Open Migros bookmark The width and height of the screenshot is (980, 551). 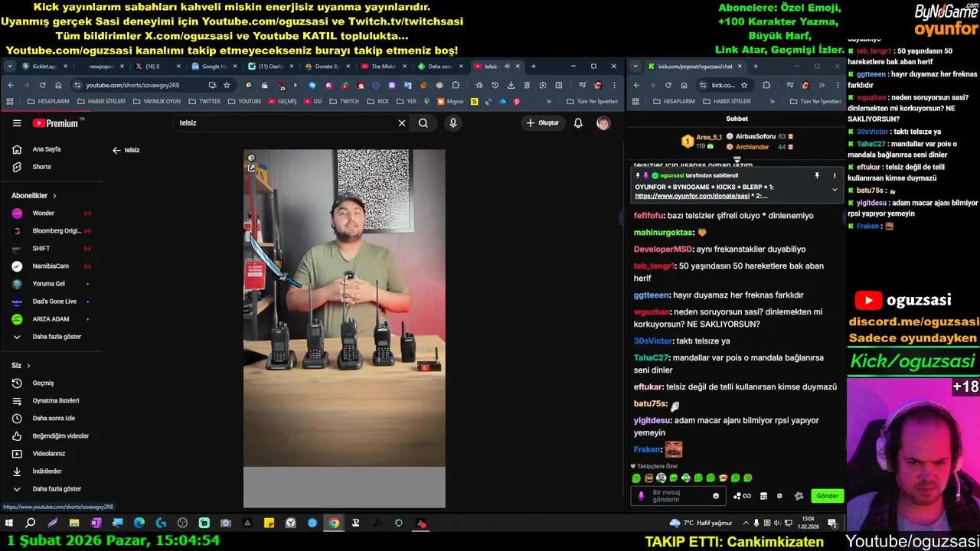(x=450, y=101)
